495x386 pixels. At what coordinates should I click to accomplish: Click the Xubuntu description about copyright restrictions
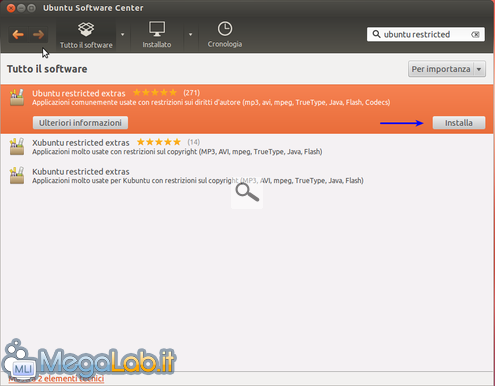coord(177,152)
